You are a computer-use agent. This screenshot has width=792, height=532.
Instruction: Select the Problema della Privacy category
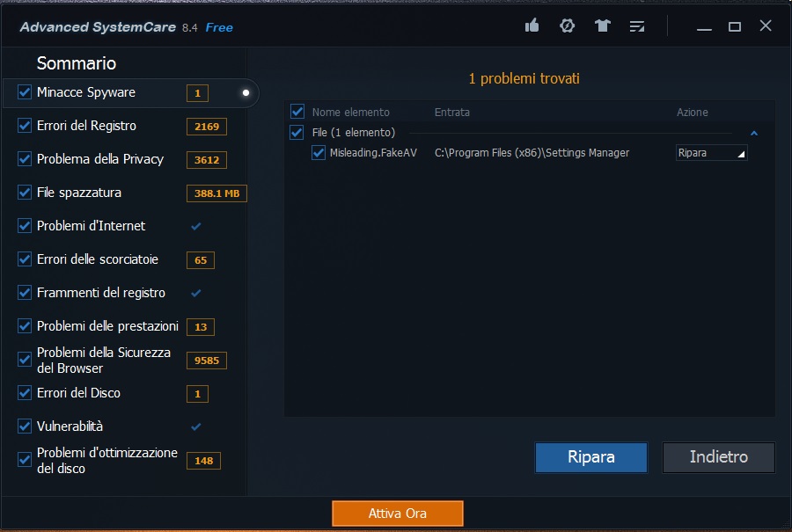click(100, 159)
